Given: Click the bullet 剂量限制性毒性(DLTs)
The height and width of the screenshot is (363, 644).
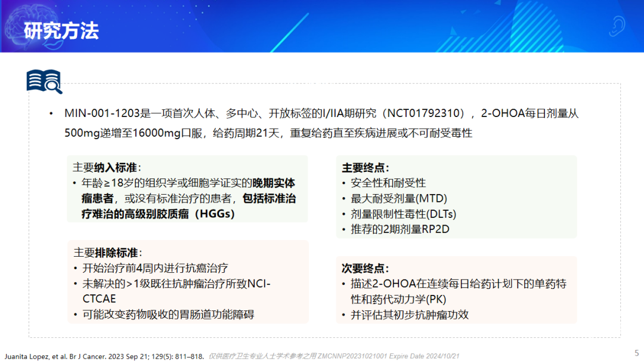Looking at the screenshot, I should (403, 214).
